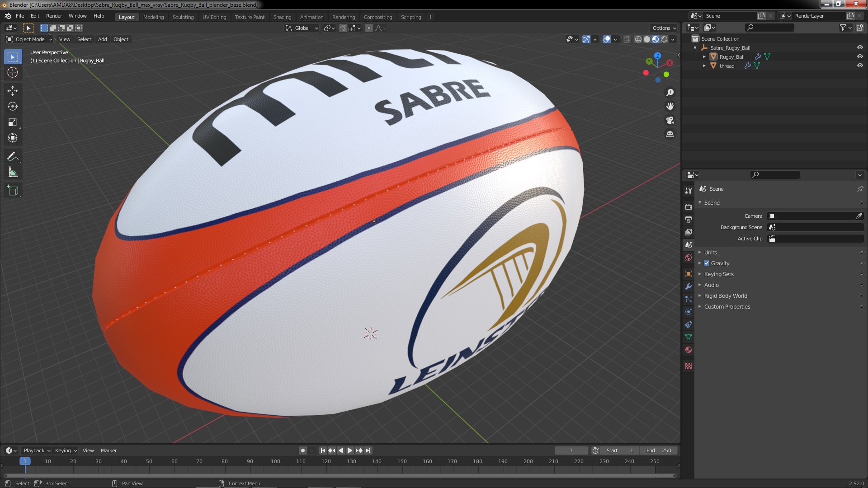The width and height of the screenshot is (868, 488).
Task: Open the Add menu in viewport header
Action: [x=103, y=39]
